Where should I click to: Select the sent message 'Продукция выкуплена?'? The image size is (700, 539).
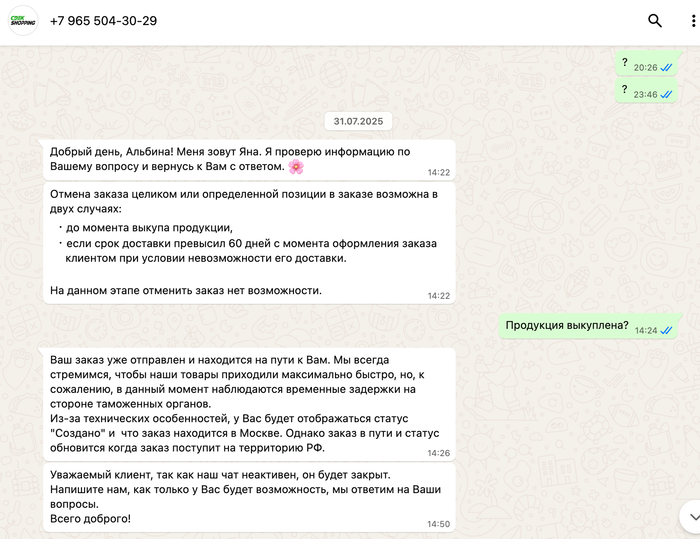588,326
